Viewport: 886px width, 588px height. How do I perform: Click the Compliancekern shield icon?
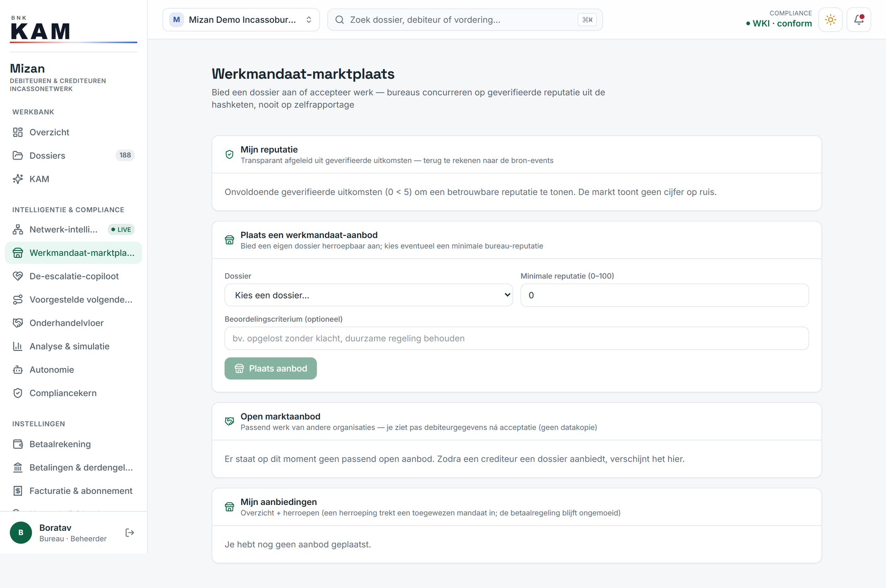tap(18, 393)
